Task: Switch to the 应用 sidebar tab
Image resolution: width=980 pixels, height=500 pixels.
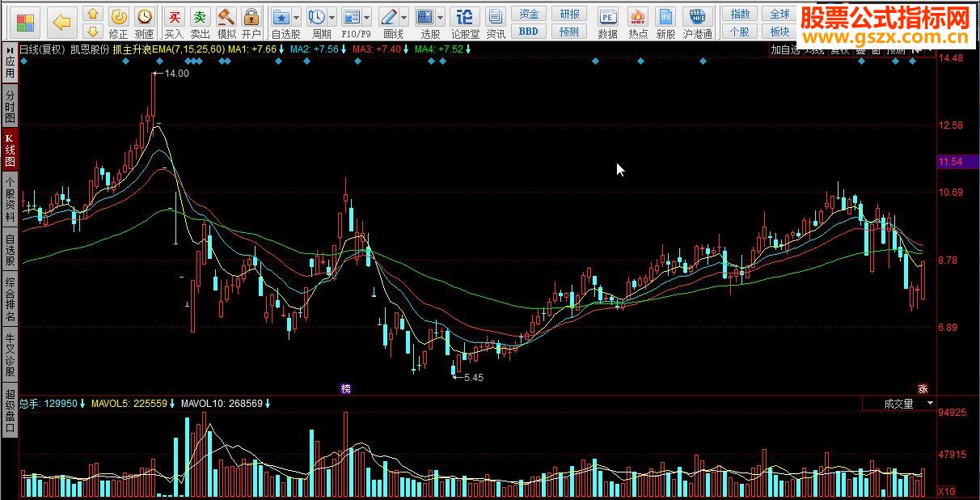Action: [10, 68]
